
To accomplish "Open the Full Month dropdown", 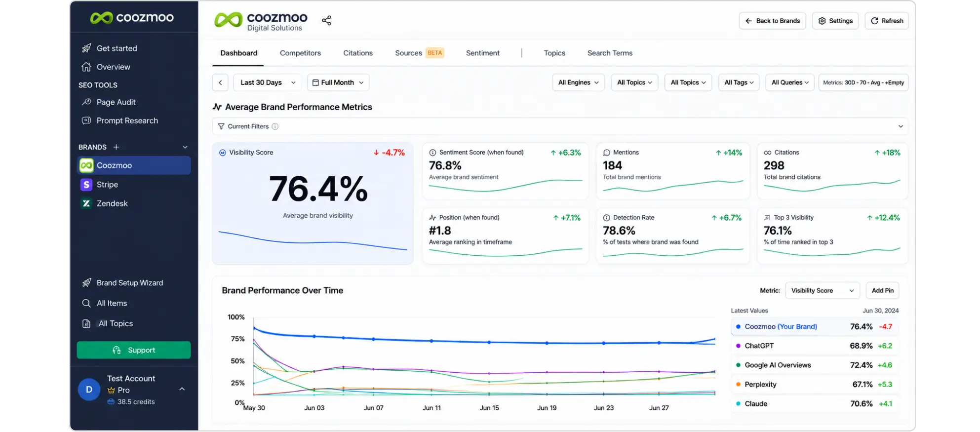I will point(338,82).
